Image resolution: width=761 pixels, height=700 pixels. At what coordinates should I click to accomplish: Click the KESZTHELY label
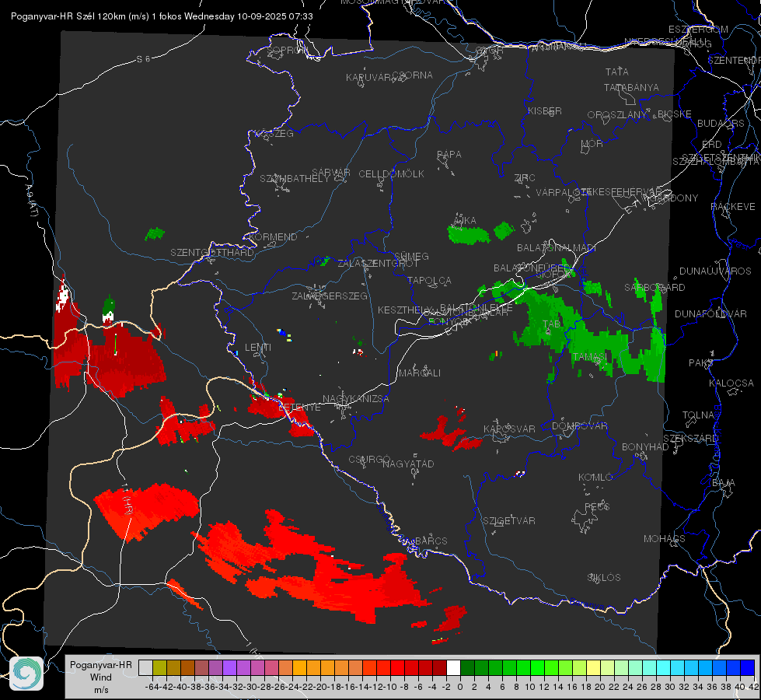(x=404, y=310)
